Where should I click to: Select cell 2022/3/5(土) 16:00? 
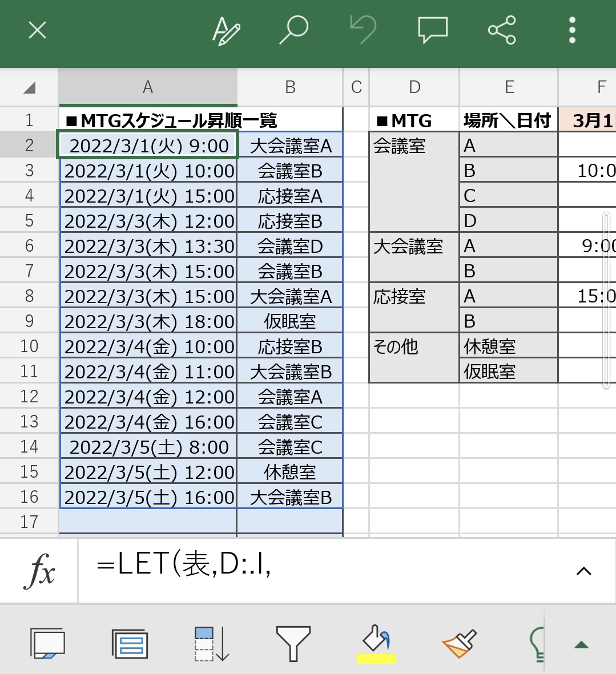point(149,497)
